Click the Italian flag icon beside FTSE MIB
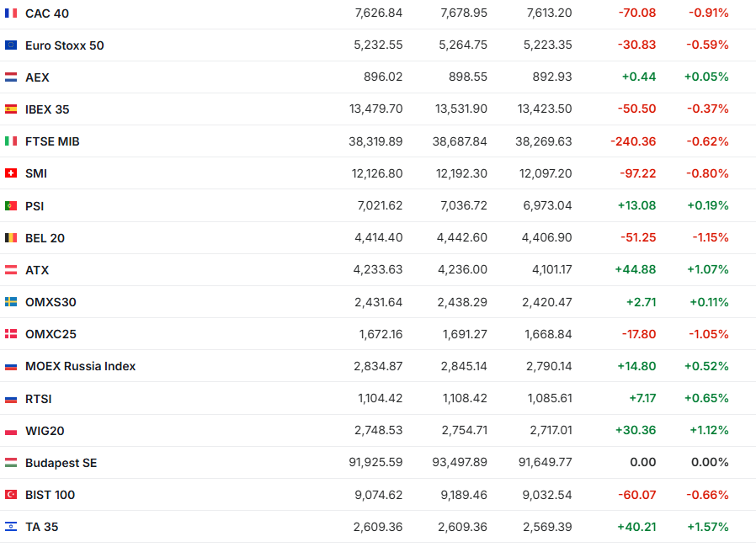The image size is (756, 547). (11, 141)
